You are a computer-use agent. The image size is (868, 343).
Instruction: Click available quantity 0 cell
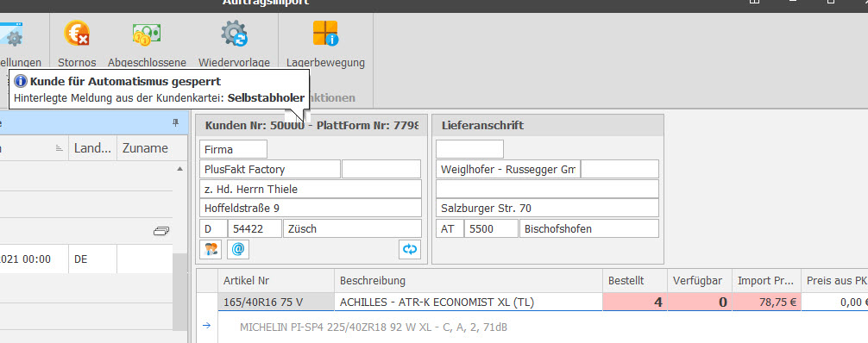pyautogui.click(x=700, y=302)
